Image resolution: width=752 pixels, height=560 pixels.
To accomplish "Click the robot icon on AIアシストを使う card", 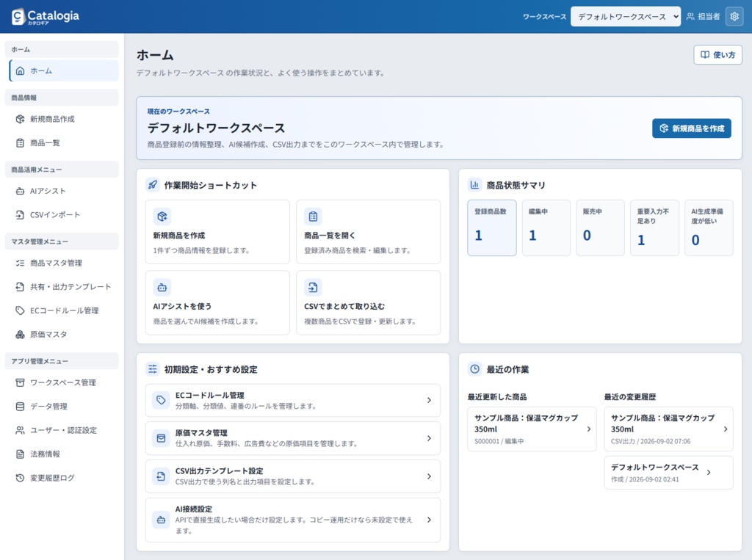I will (x=162, y=287).
